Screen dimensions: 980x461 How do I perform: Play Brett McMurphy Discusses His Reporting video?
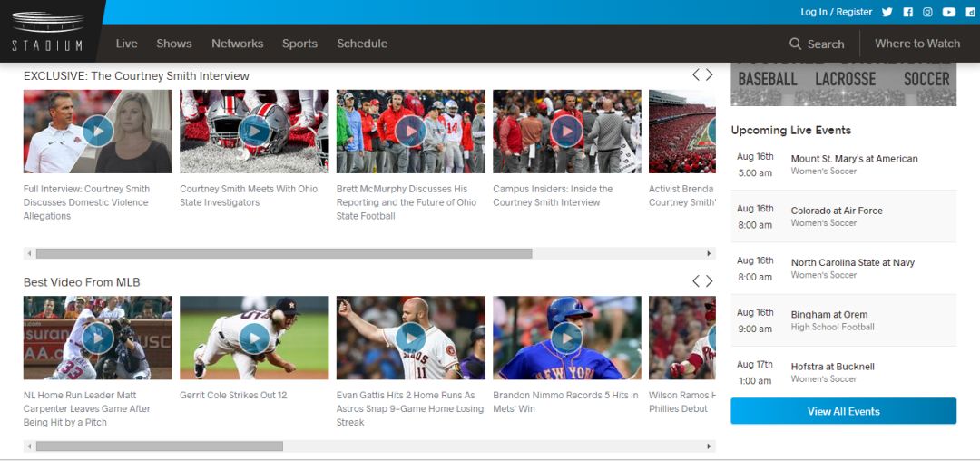pos(411,132)
